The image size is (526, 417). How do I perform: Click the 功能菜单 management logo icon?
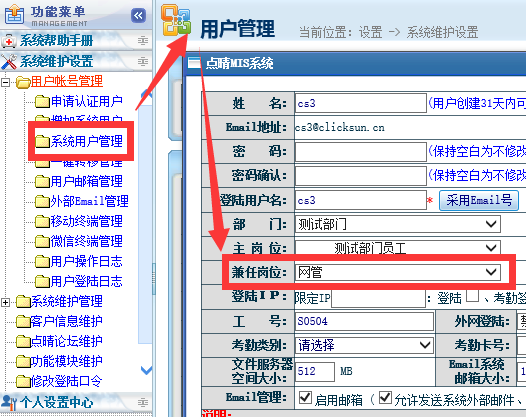point(14,14)
